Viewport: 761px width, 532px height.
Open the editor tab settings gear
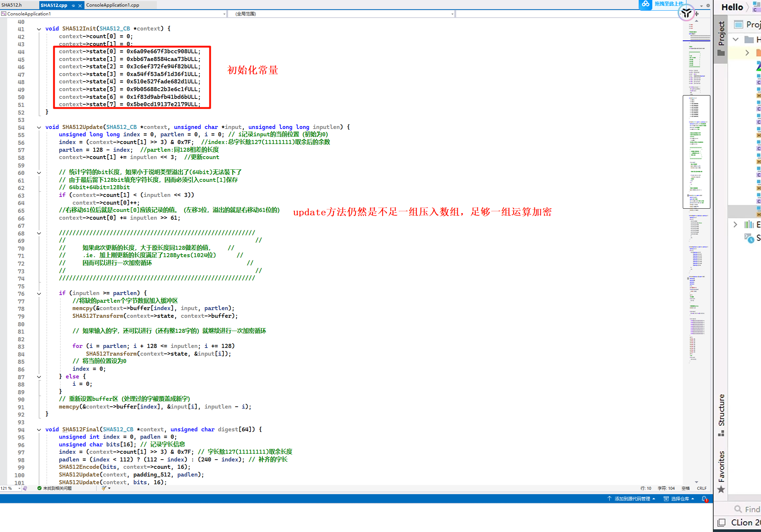[x=708, y=6]
